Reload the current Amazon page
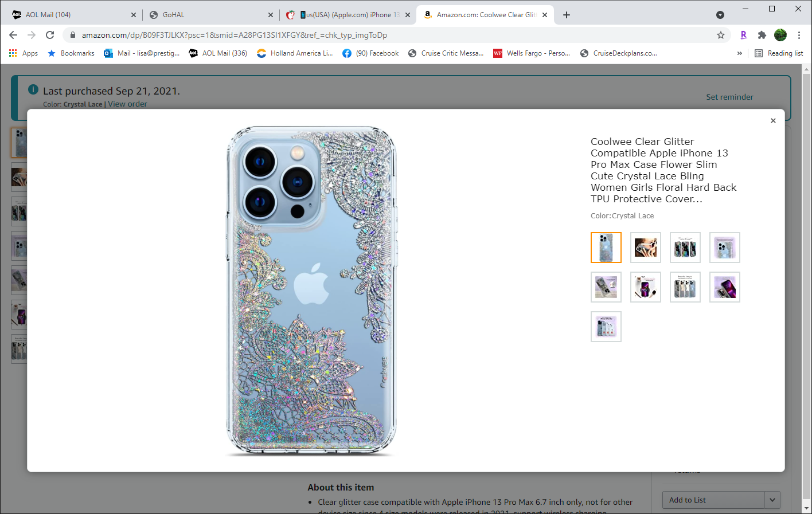This screenshot has width=812, height=514. [x=50, y=35]
